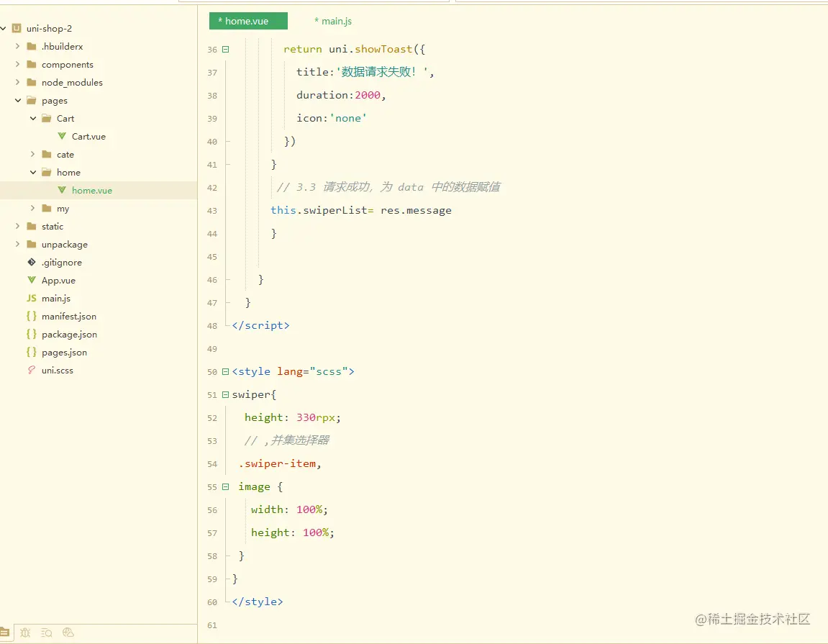Image resolution: width=828 pixels, height=644 pixels.
Task: Collapse the pages folder arrow
Action: click(x=17, y=100)
